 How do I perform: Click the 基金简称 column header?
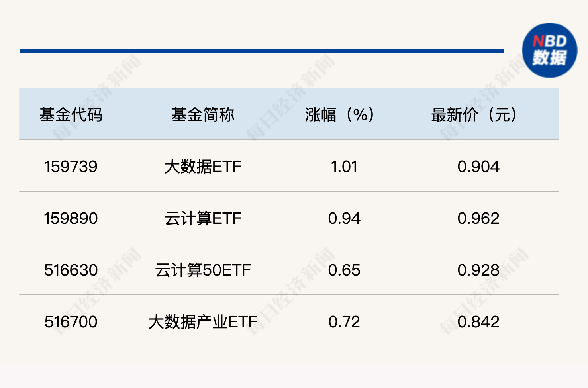coord(203,115)
